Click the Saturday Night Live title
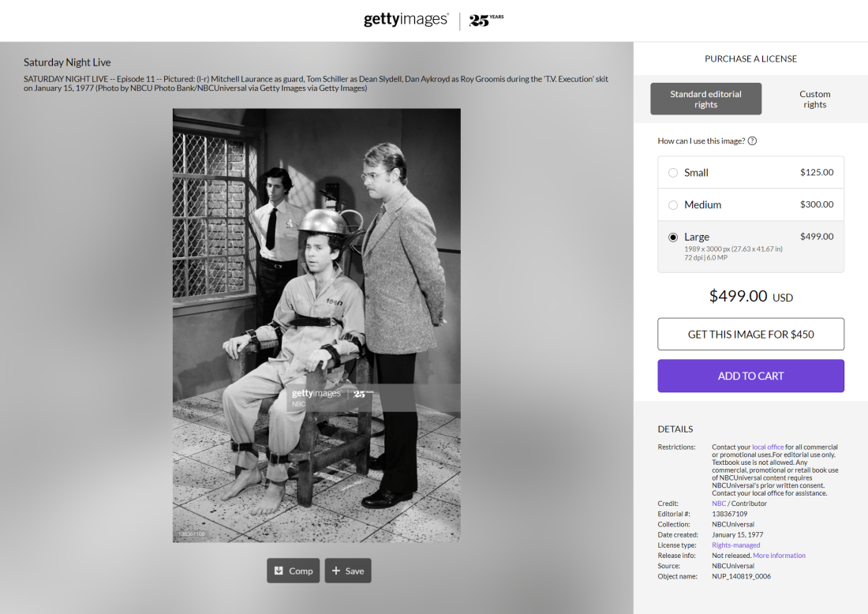The image size is (868, 614). click(67, 62)
